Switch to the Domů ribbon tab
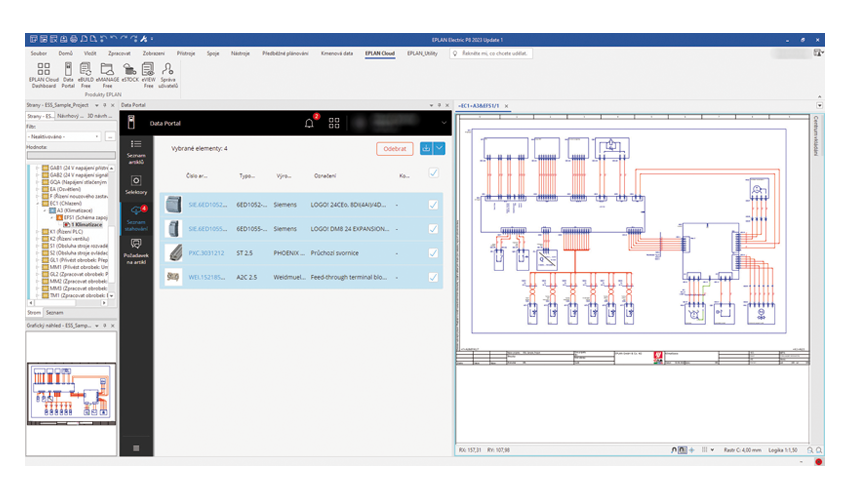 pyautogui.click(x=66, y=53)
